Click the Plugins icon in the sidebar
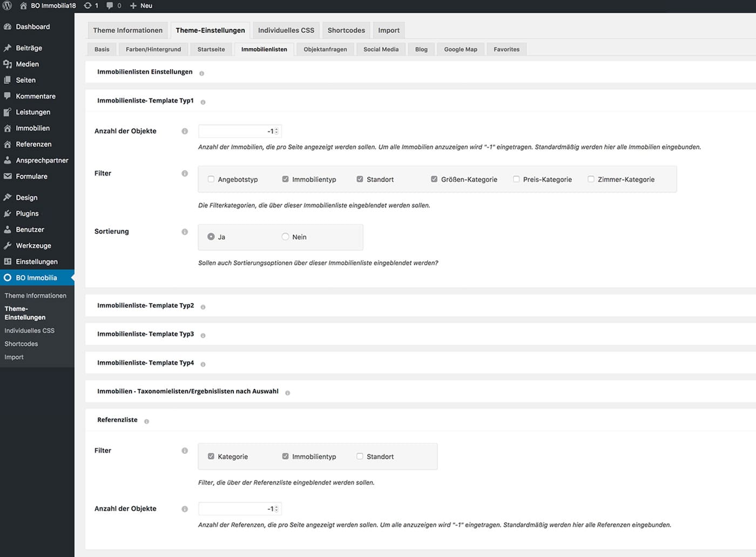 point(8,213)
